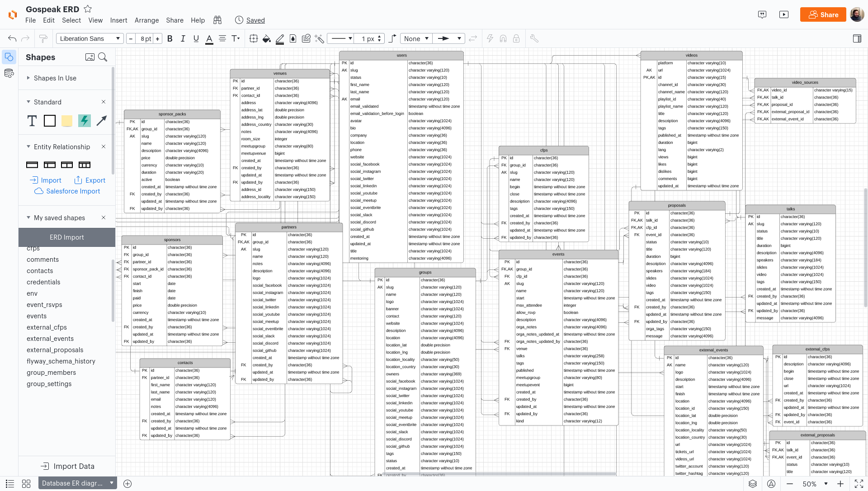Image resolution: width=868 pixels, height=491 pixels.
Task: Click the Shadow icon in the toolbar
Action: 292,38
